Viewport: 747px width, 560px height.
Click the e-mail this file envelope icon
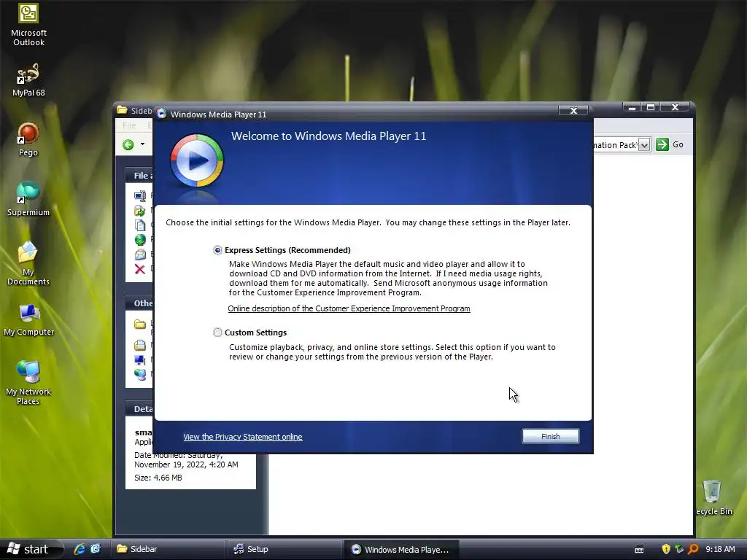click(140, 254)
